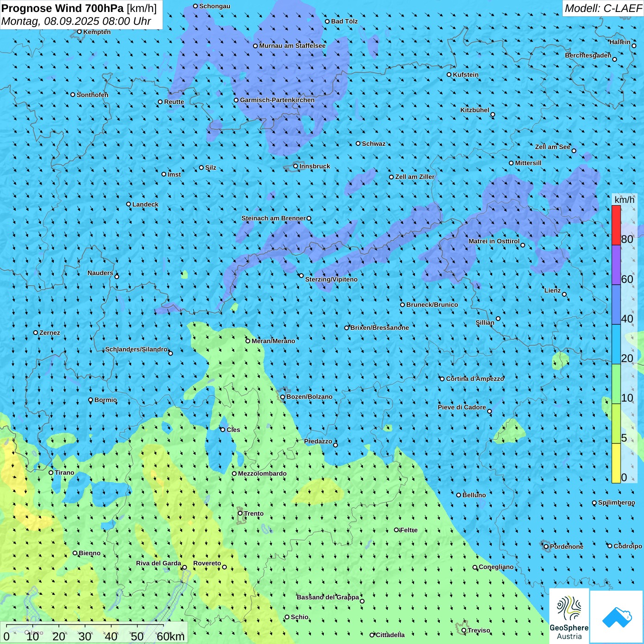
Task: Click the Pordenone city marker
Action: 546,546
